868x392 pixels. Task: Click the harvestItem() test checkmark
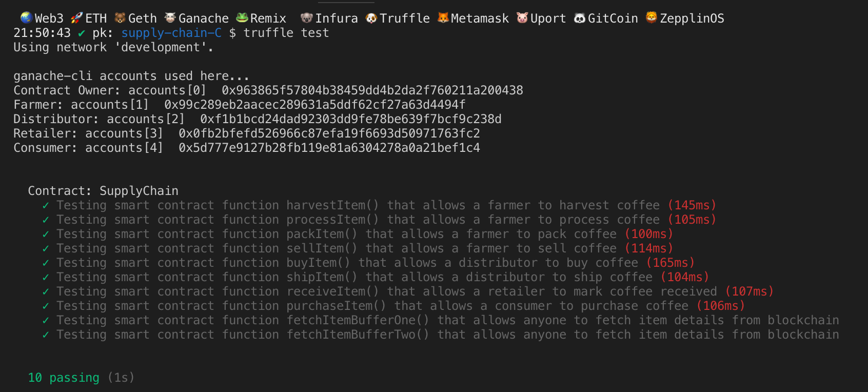46,205
